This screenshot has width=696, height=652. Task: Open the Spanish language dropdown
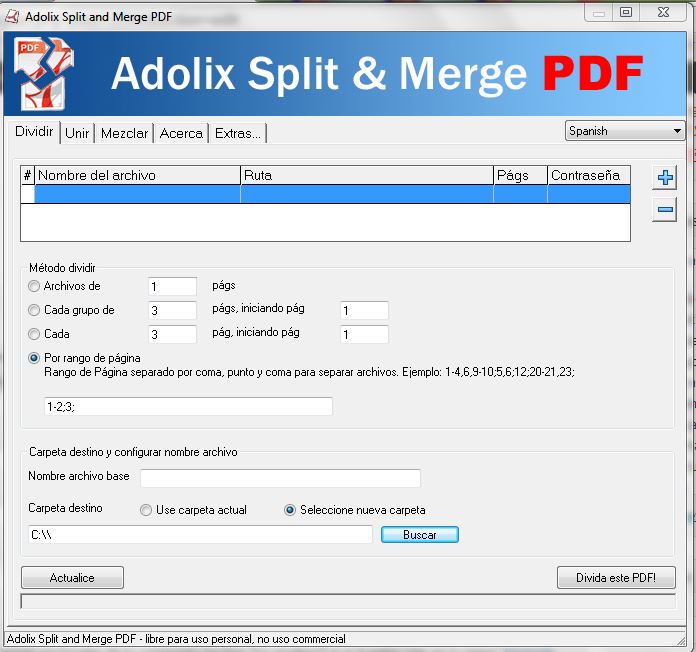coord(625,131)
